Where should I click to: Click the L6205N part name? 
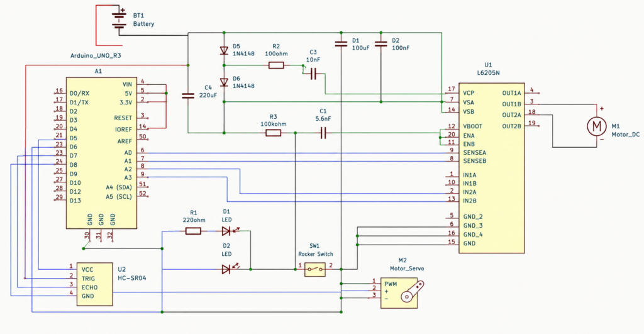coord(488,73)
